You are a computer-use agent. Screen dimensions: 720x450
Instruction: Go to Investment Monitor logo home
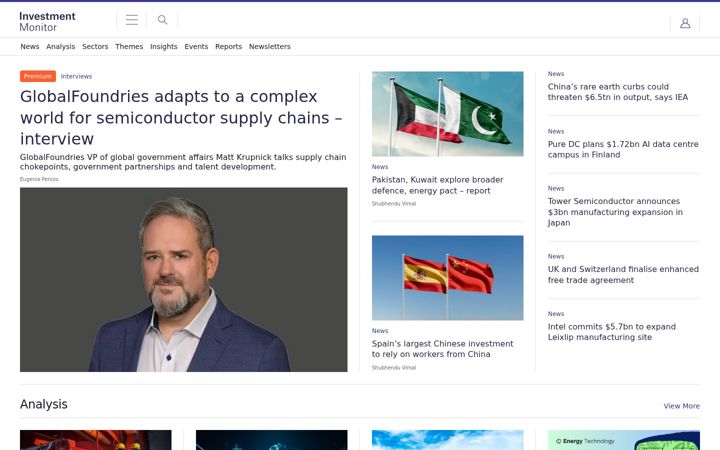pyautogui.click(x=47, y=22)
